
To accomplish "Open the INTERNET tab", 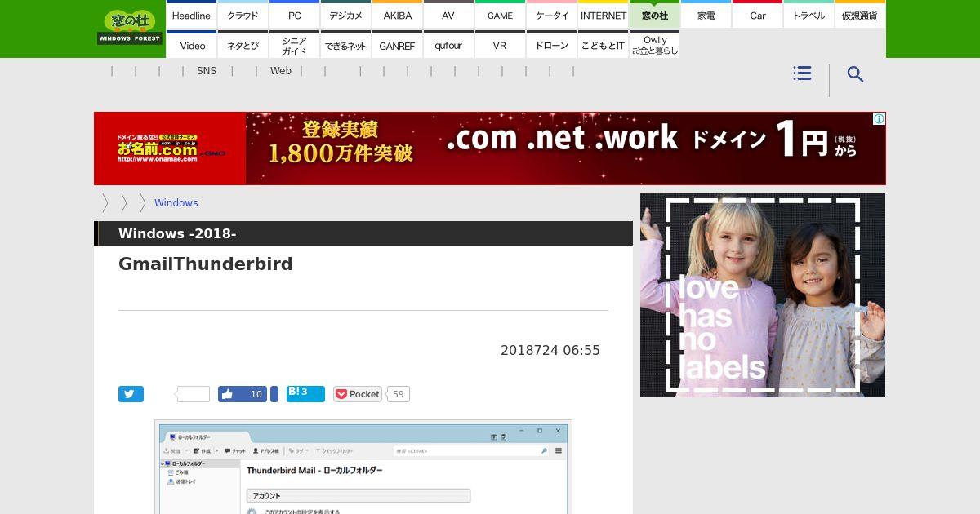I will coord(603,15).
